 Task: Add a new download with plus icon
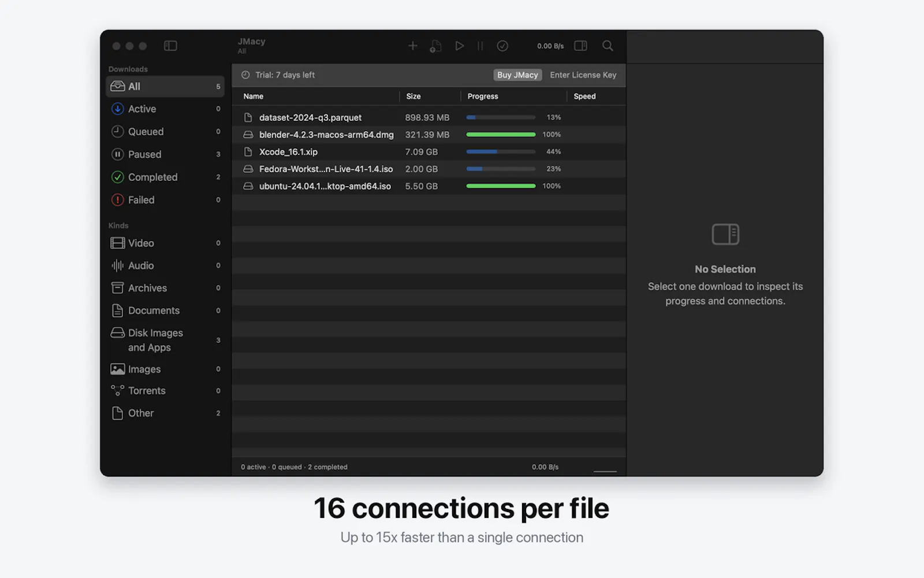pyautogui.click(x=413, y=46)
